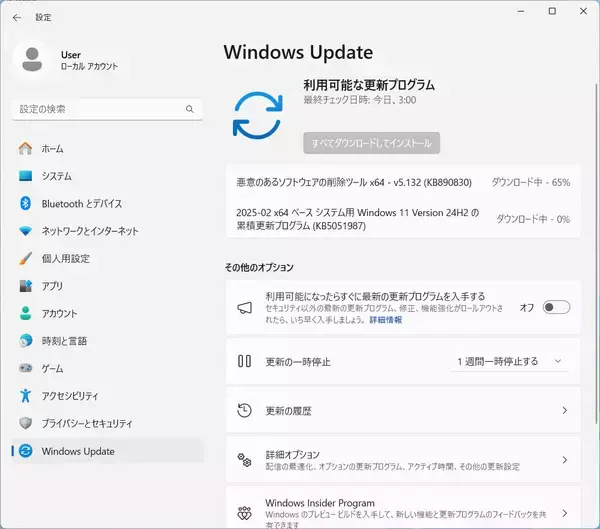Click the gears icon for 詳細オプション
This screenshot has width=600, height=529.
pyautogui.click(x=245, y=460)
